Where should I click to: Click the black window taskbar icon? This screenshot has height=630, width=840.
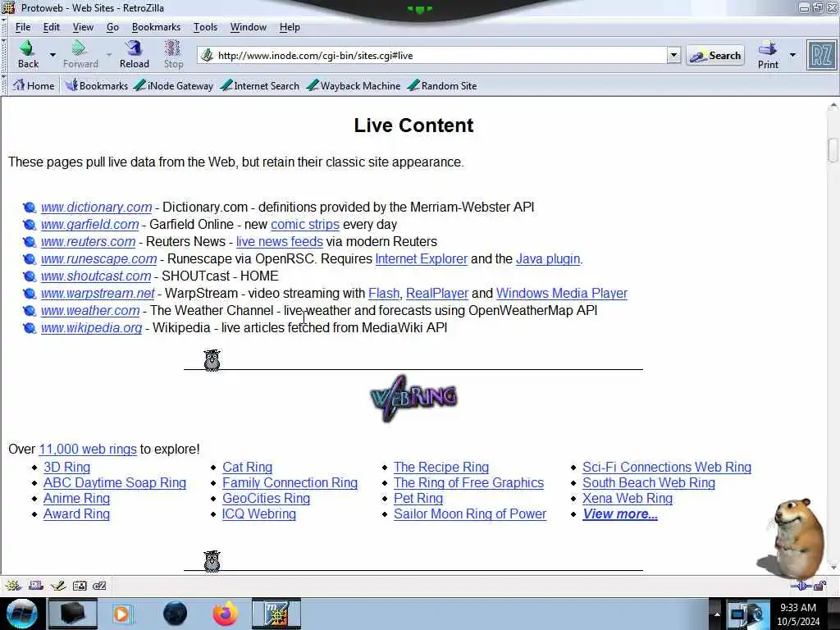[73, 614]
